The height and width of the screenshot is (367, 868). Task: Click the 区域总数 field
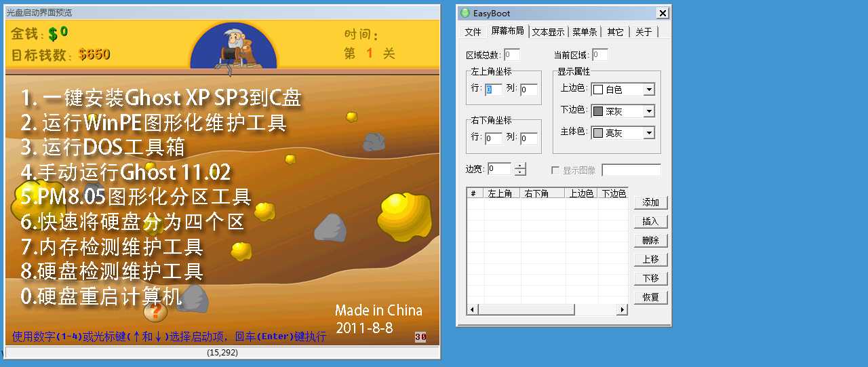512,54
